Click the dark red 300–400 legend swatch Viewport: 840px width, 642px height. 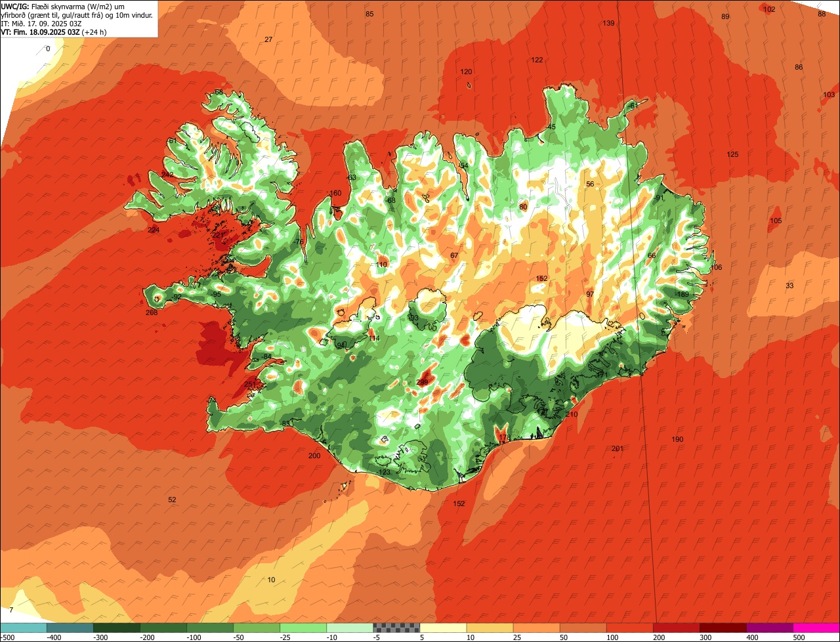point(723,628)
